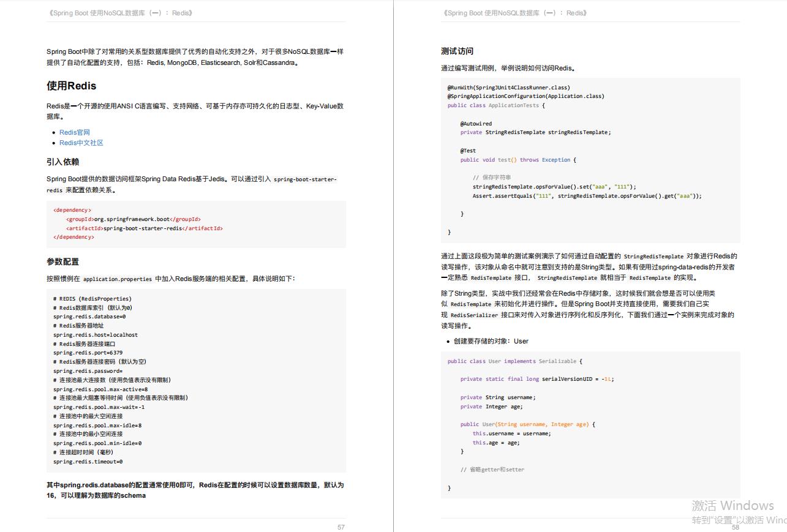Open the Redis官网 link
Screen dimensions: 787x532
pyautogui.click(x=75, y=132)
